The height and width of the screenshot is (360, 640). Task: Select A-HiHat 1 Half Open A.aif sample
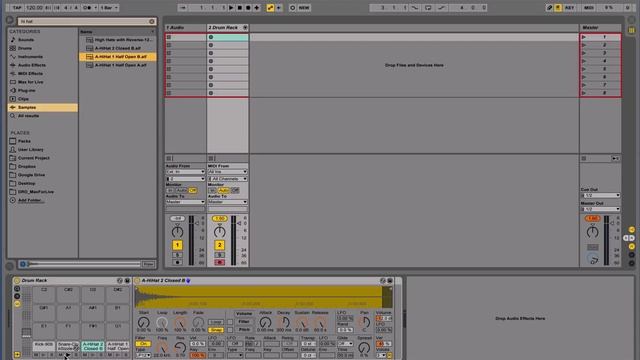118,65
